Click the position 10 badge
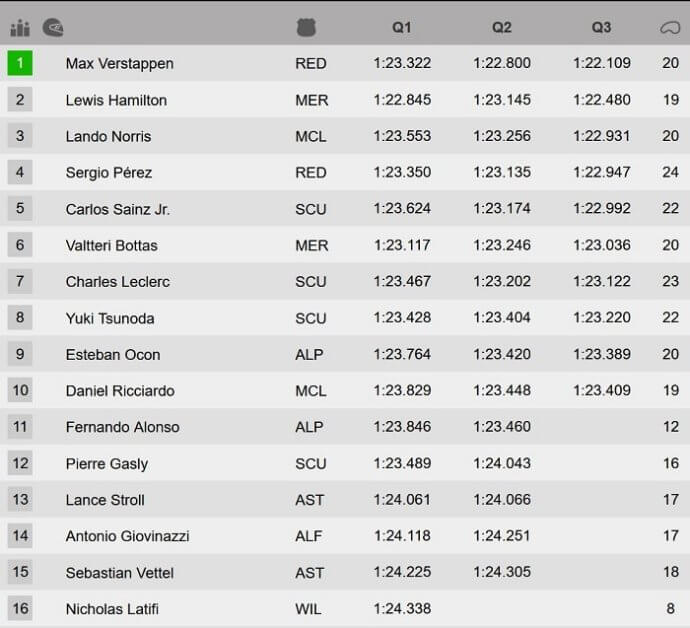Image resolution: width=690 pixels, height=628 pixels. click(x=20, y=390)
